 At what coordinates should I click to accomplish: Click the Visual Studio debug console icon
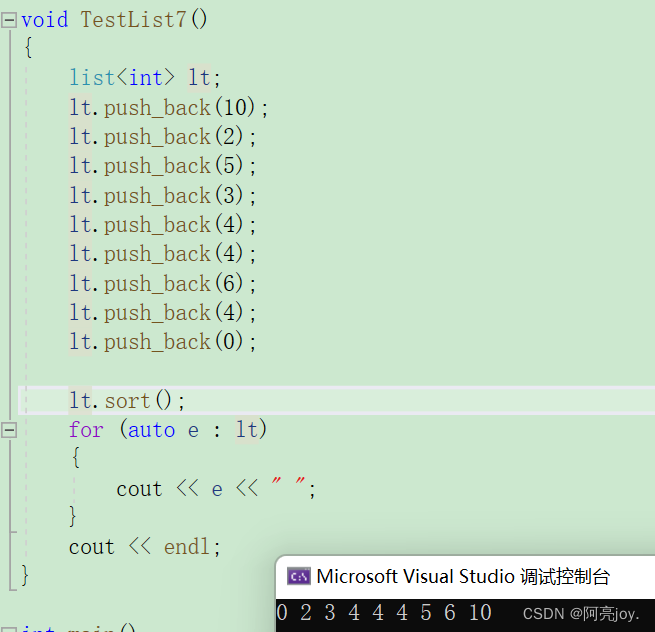click(x=299, y=576)
